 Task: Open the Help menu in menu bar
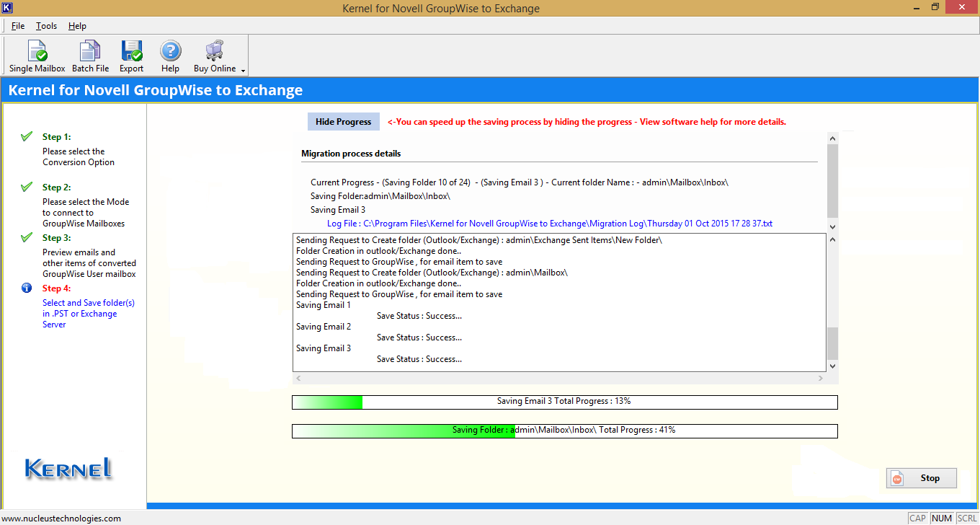(x=77, y=26)
